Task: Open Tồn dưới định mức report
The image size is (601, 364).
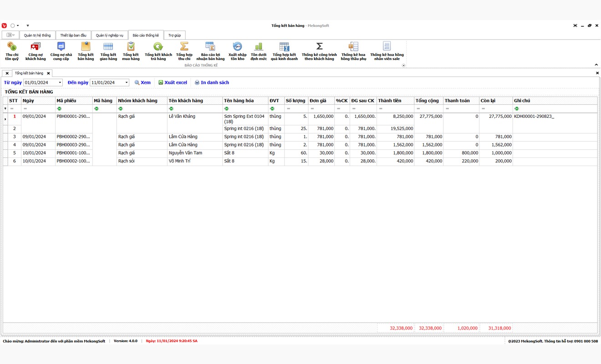Action: tap(259, 51)
